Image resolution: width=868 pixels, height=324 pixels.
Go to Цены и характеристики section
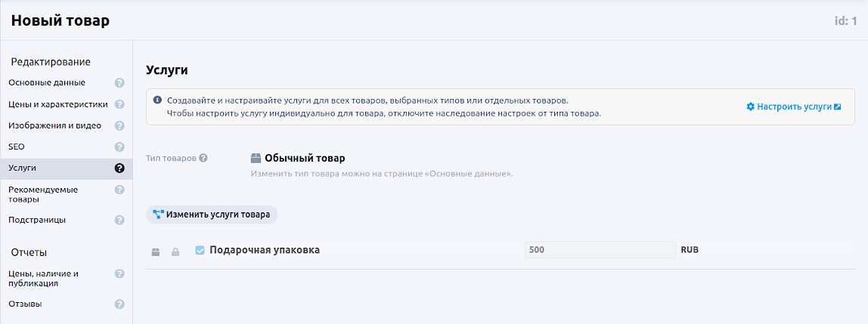tap(58, 104)
